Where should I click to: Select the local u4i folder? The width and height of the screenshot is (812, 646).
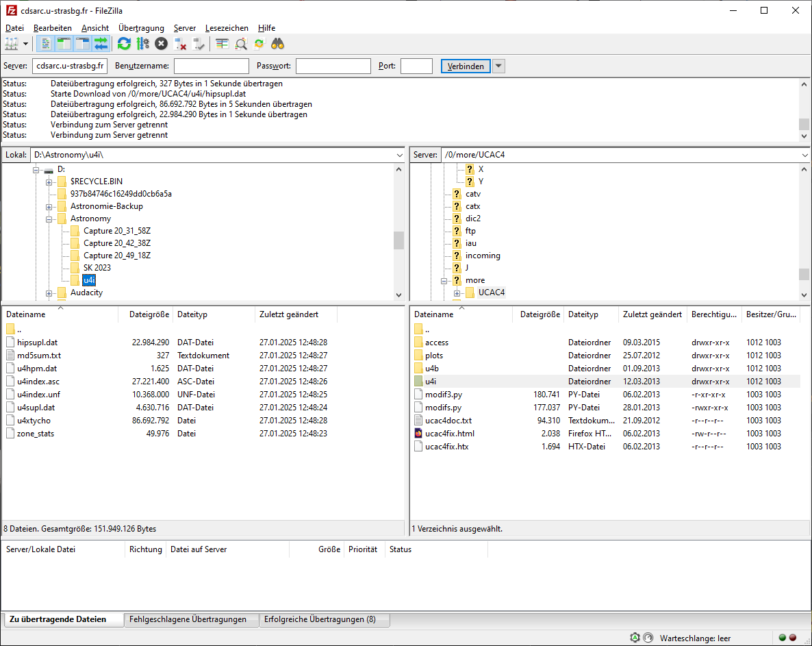(89, 280)
